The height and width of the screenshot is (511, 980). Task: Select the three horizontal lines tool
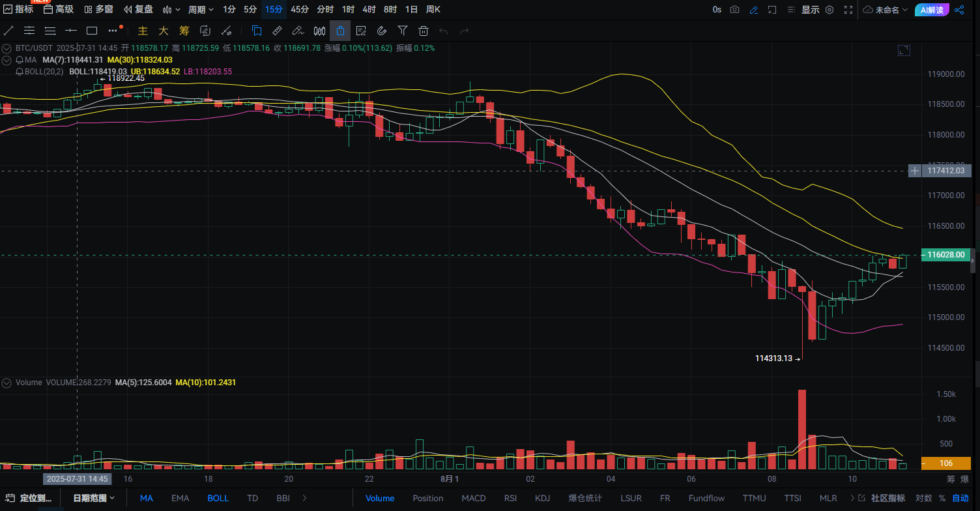50,31
